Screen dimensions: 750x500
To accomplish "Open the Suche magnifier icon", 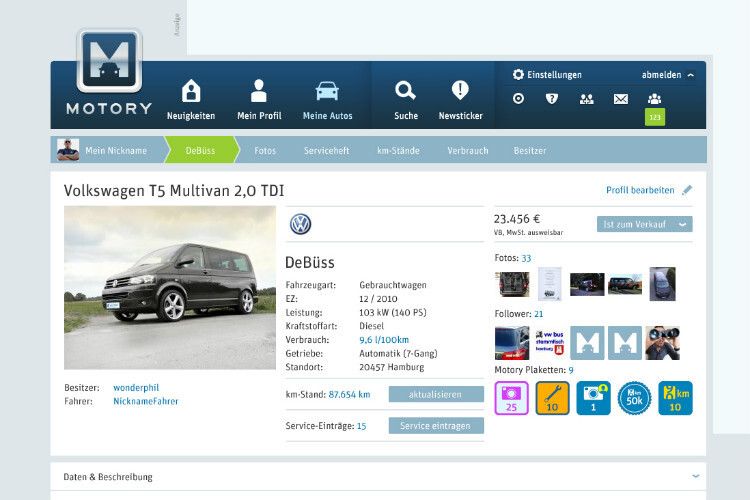I will point(405,90).
